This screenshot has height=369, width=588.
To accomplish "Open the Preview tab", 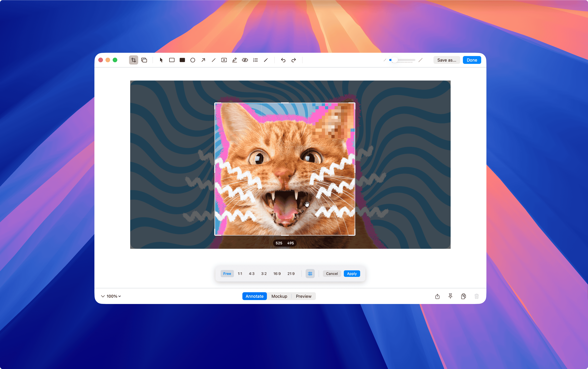I will coord(303,296).
